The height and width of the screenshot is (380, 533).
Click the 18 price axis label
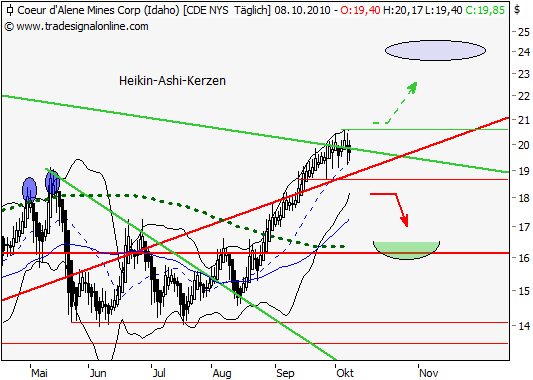pos(523,198)
